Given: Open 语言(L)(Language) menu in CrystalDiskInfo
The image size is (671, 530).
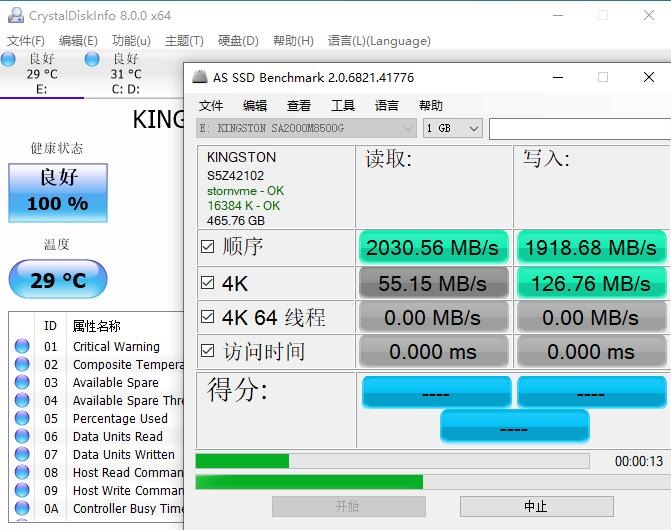Looking at the screenshot, I should 379,41.
